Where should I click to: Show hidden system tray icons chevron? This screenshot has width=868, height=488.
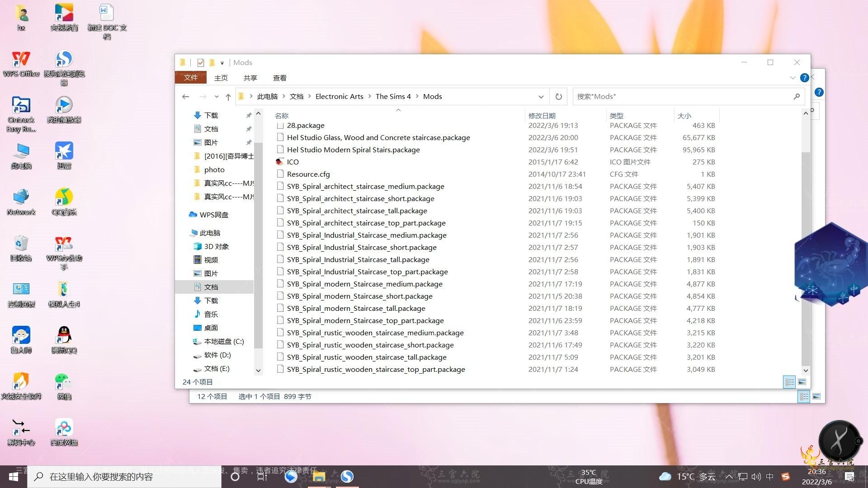tap(729, 477)
